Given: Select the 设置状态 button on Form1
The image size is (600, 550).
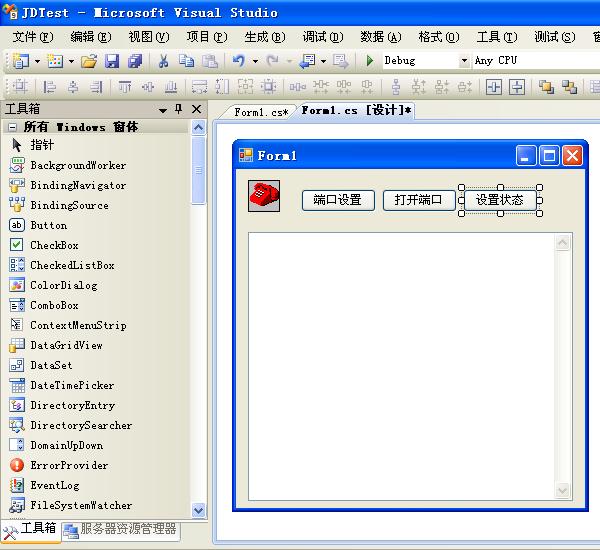Looking at the screenshot, I should click(500, 200).
